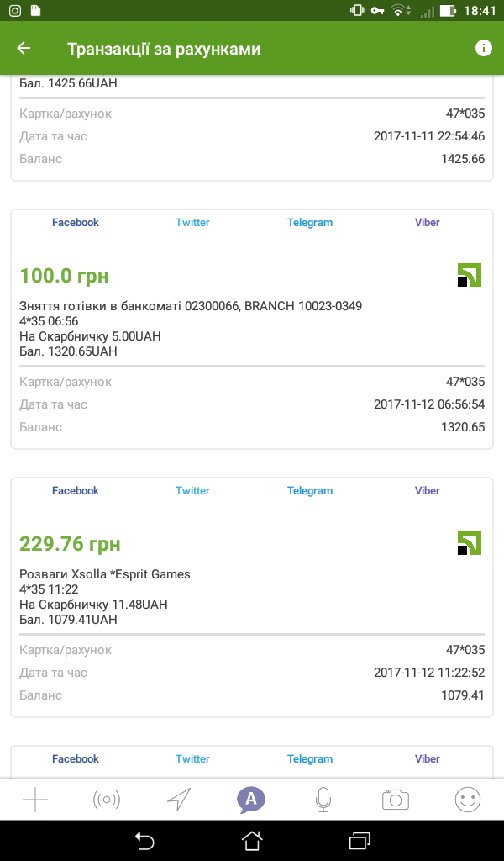Share 100.0 грн transaction via Facebook
Viewport: 504px width, 861px height.
coord(76,223)
